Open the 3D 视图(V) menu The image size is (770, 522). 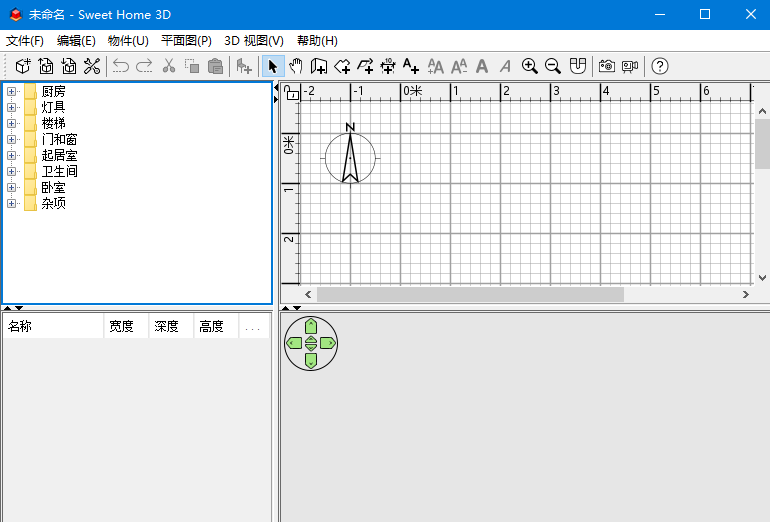coord(254,41)
